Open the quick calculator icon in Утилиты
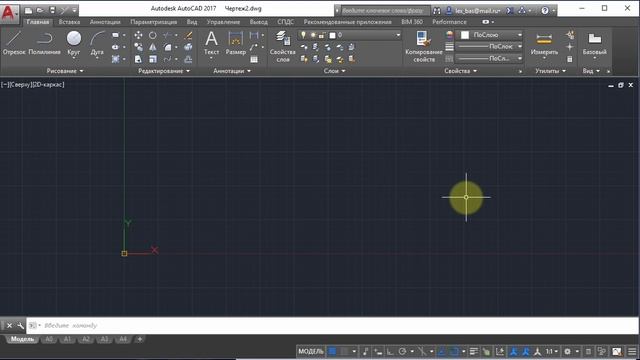Image resolution: width=640 pixels, height=360 pixels. tap(570, 59)
